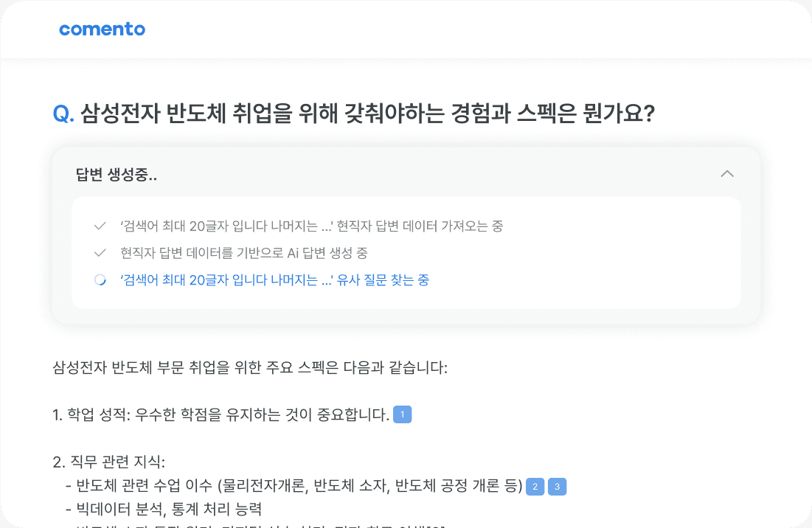Viewport: 812px width, 528px height.
Task: Click the 답변 생성중.. header label
Action: pos(117,175)
